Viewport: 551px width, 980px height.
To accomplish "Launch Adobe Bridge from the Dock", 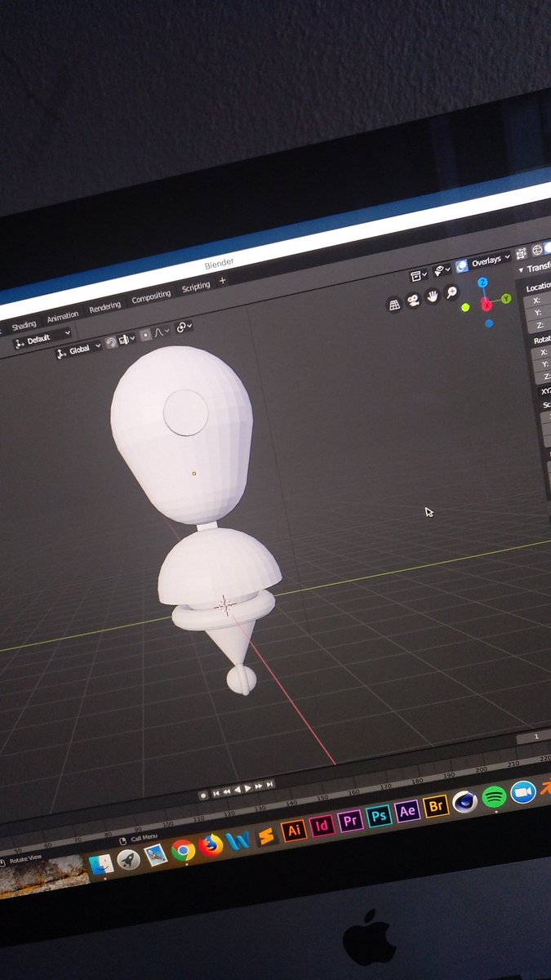I will point(436,807).
